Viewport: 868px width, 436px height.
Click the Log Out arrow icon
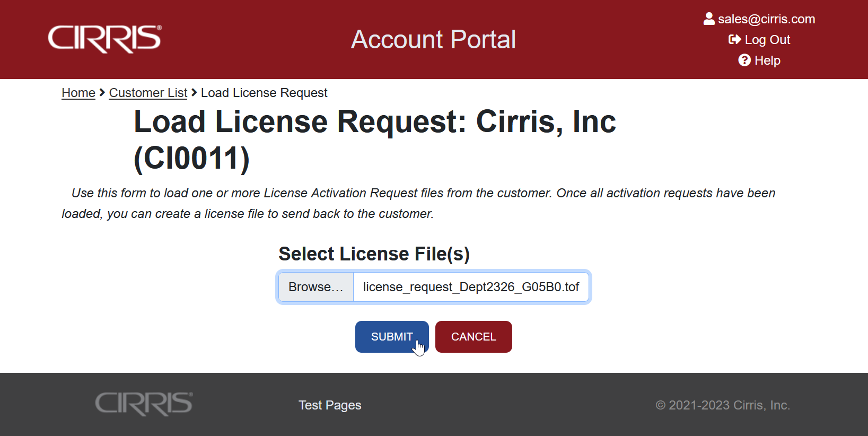pos(734,40)
